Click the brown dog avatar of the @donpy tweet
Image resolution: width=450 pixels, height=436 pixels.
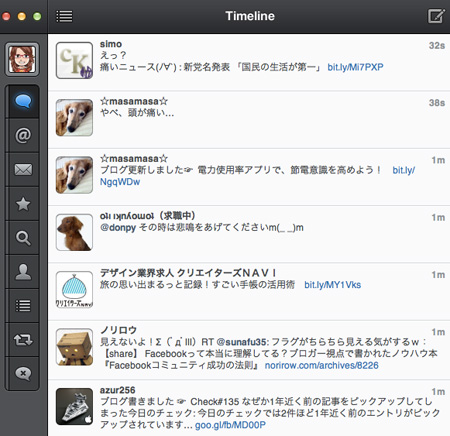(x=74, y=232)
